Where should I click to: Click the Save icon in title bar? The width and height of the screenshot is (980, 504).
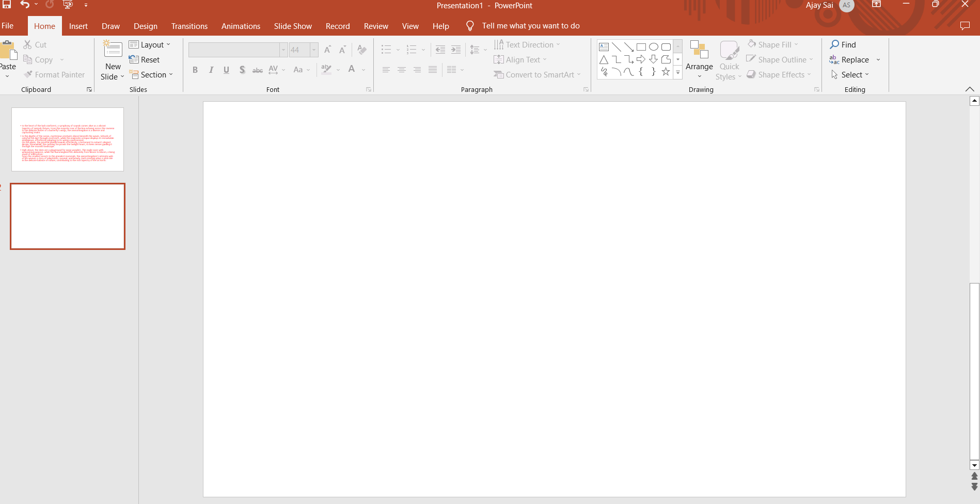pyautogui.click(x=7, y=5)
